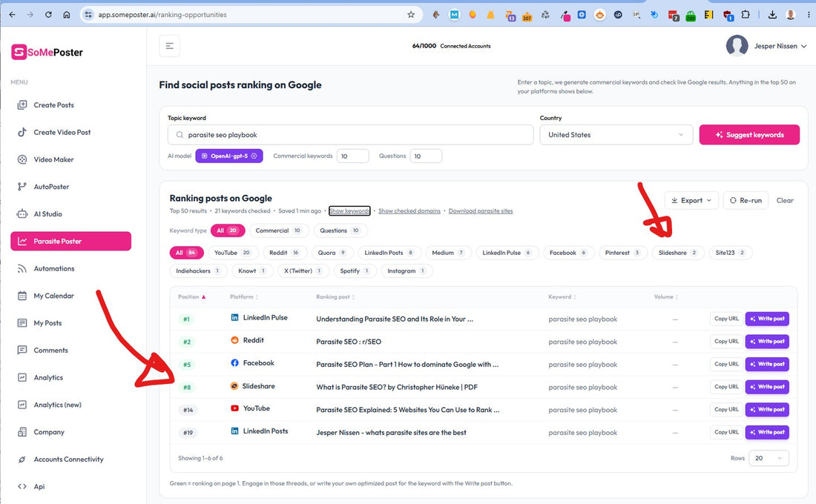The width and height of the screenshot is (816, 504).
Task: Click Show checked domains link
Action: pos(409,210)
